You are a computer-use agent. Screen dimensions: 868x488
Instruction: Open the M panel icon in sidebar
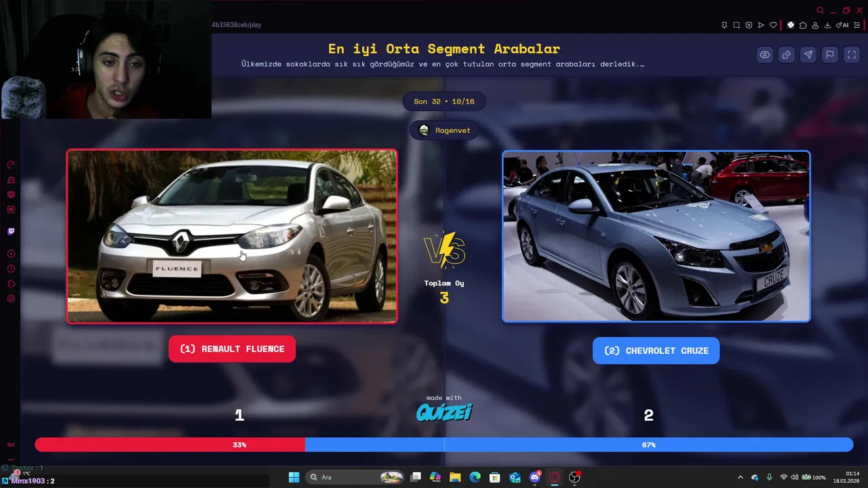pos(11,209)
